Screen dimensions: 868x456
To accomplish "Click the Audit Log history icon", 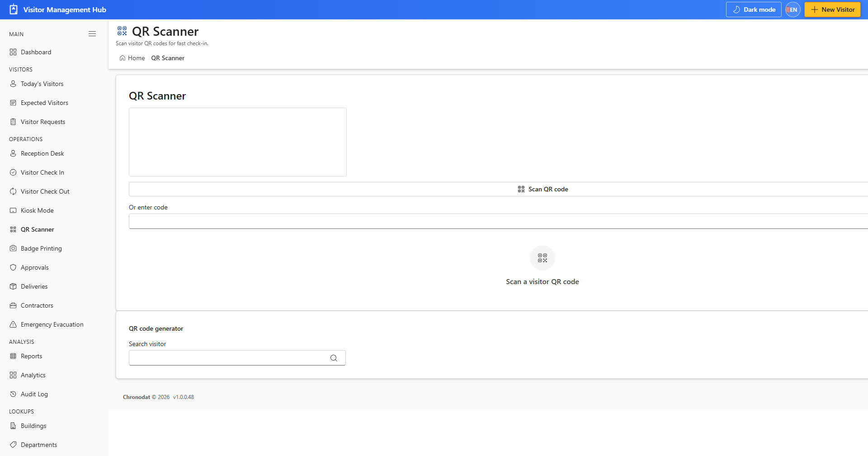I will (x=13, y=394).
